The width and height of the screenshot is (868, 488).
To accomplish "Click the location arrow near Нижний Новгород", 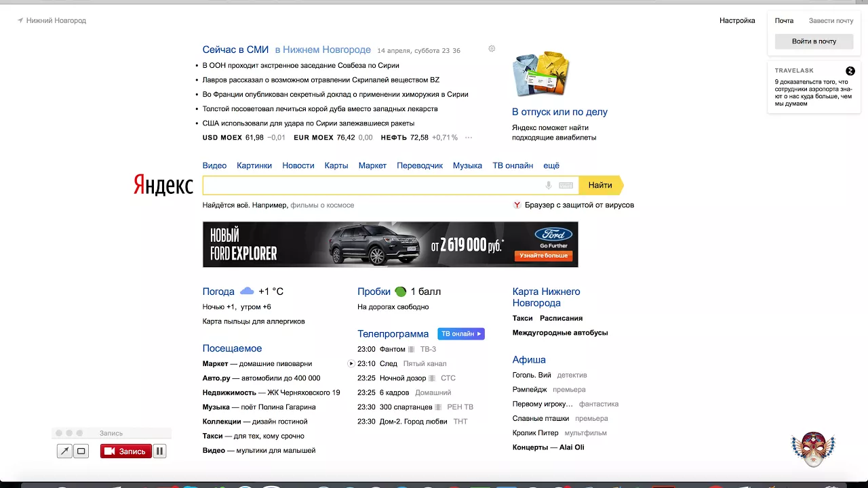I will click(x=20, y=20).
